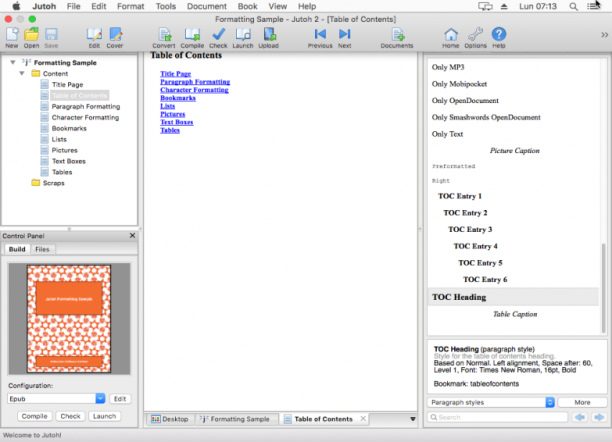
Task: Select the TOC Heading style
Action: pyautogui.click(x=513, y=297)
